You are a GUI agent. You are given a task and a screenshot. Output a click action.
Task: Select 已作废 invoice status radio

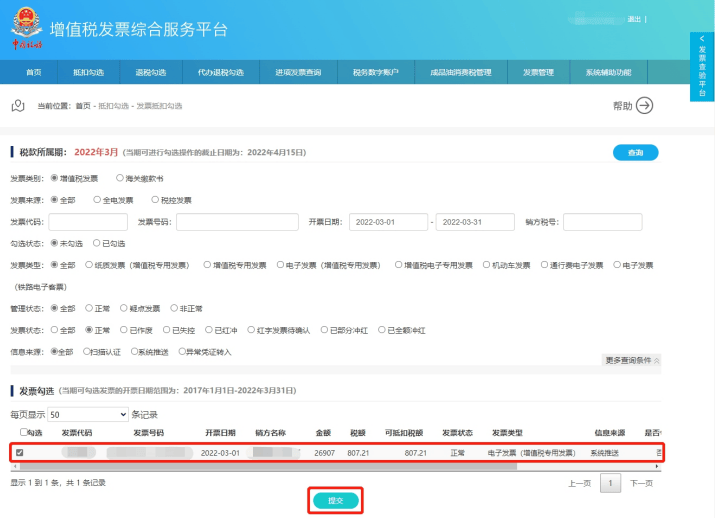tap(122, 330)
